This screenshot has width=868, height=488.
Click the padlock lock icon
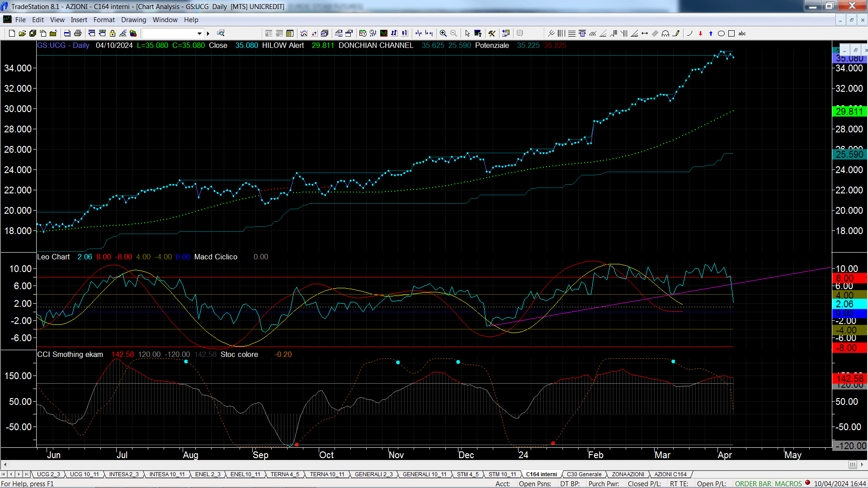point(113,33)
